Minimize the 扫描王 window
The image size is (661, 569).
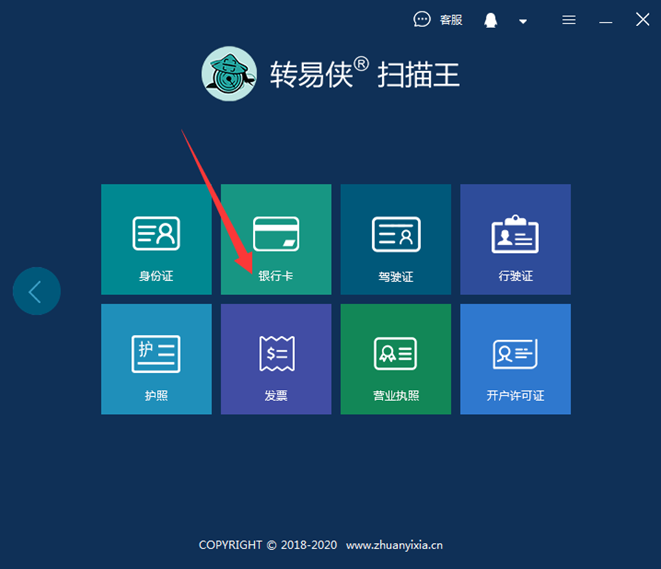(x=606, y=22)
